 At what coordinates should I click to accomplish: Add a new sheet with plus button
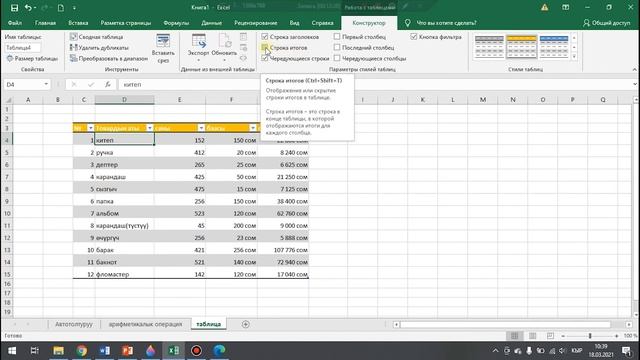245,324
